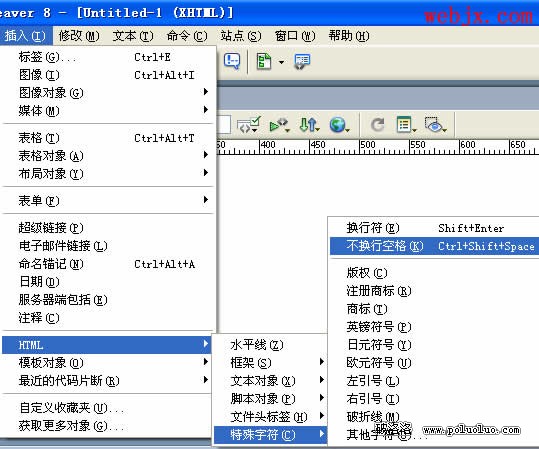Choose 标签(G)... from the Insert menu
This screenshot has height=449, width=539.
tap(109, 57)
